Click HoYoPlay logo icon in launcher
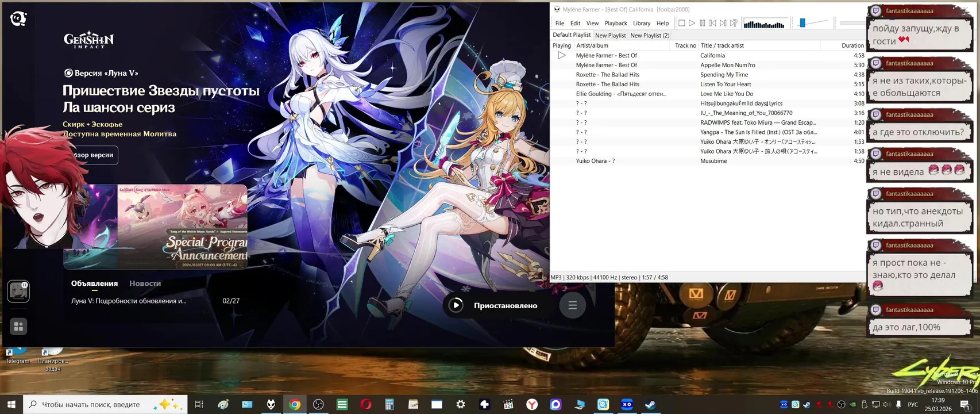The width and height of the screenshot is (980, 414). [18, 18]
